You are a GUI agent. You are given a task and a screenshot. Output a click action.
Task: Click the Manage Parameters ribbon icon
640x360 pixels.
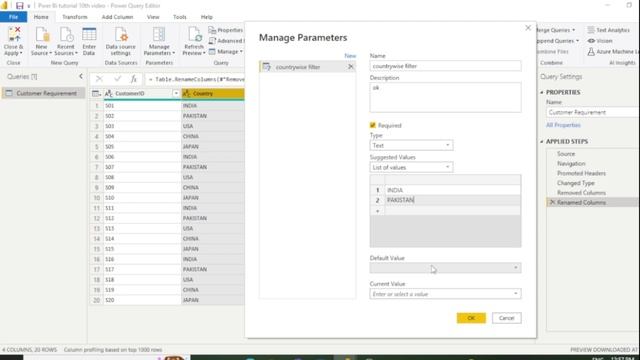(x=159, y=35)
